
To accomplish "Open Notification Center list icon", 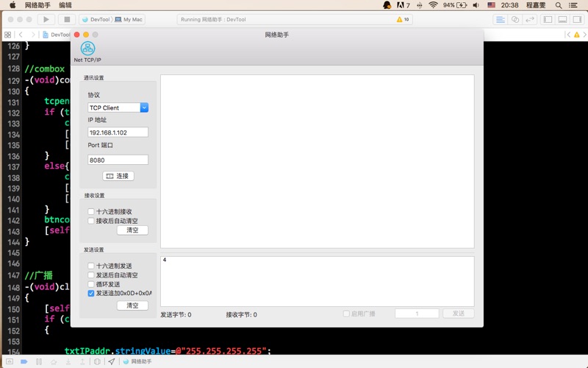I will (x=573, y=5).
